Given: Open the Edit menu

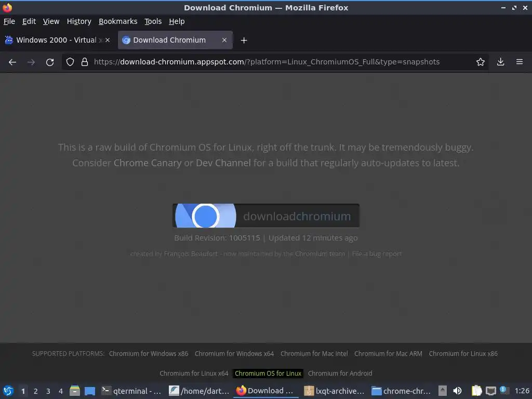Looking at the screenshot, I should point(29,21).
